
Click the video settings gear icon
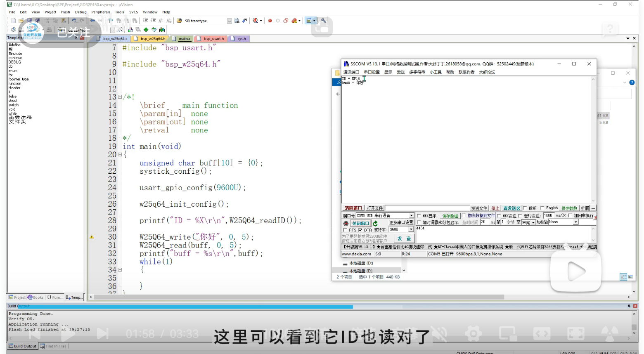pyautogui.click(x=473, y=333)
